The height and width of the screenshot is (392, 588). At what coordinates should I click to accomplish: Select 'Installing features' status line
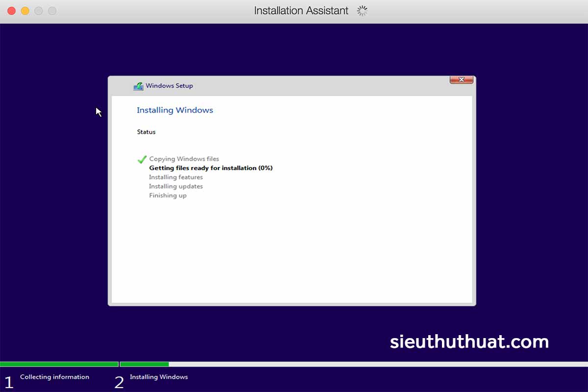176,177
